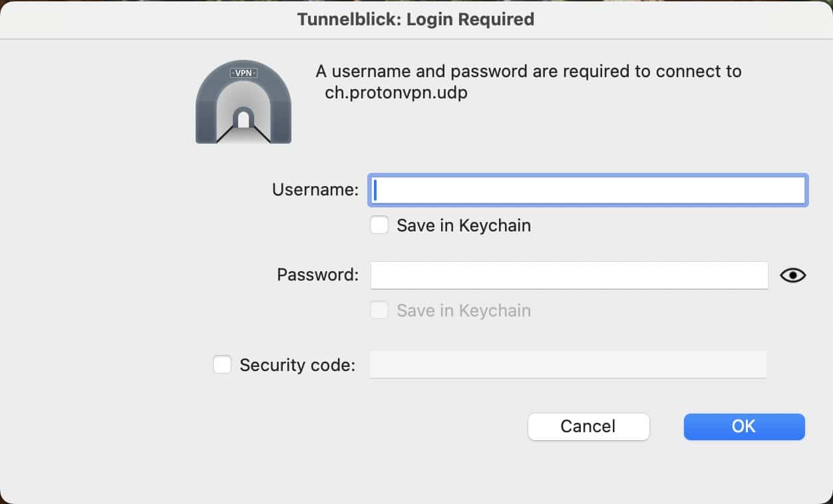Focus the Username text field
The width and height of the screenshot is (833, 504).
588,190
